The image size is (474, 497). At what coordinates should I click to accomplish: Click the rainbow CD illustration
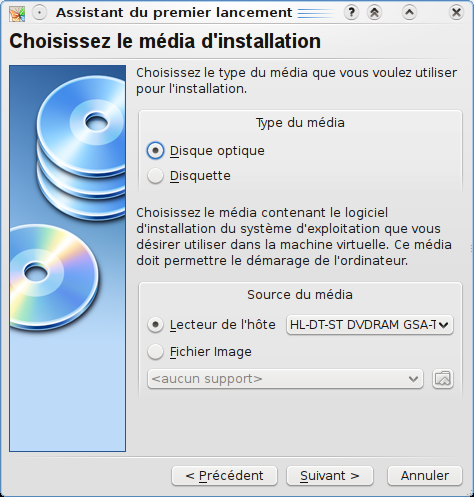[53, 277]
